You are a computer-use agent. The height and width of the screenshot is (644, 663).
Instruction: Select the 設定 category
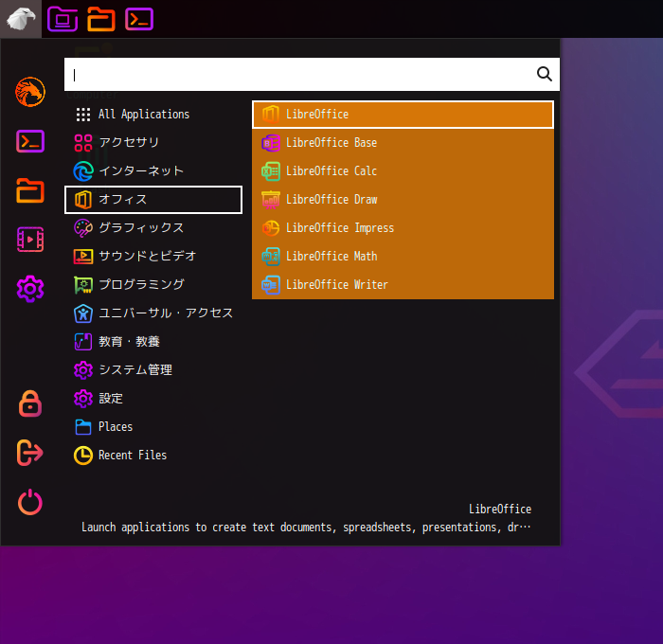pyautogui.click(x=153, y=399)
